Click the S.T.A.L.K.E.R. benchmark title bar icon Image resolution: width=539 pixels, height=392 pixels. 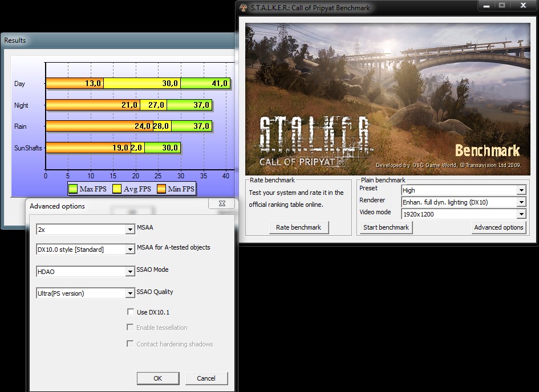[x=244, y=7]
